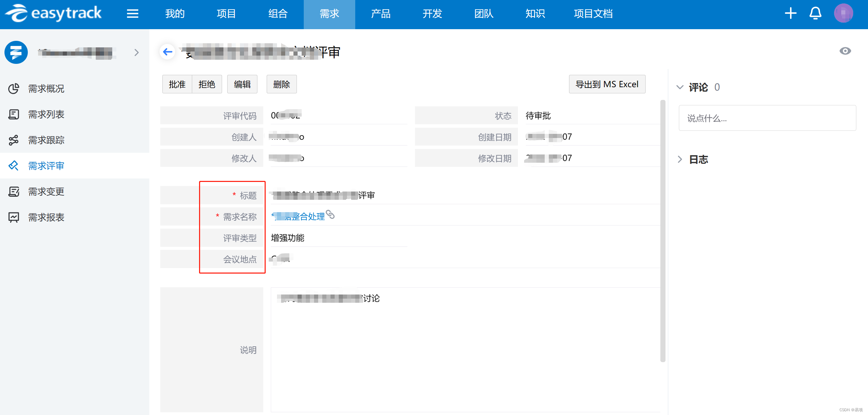Click the 拒绝 button
Image resolution: width=868 pixels, height=415 pixels.
point(207,84)
